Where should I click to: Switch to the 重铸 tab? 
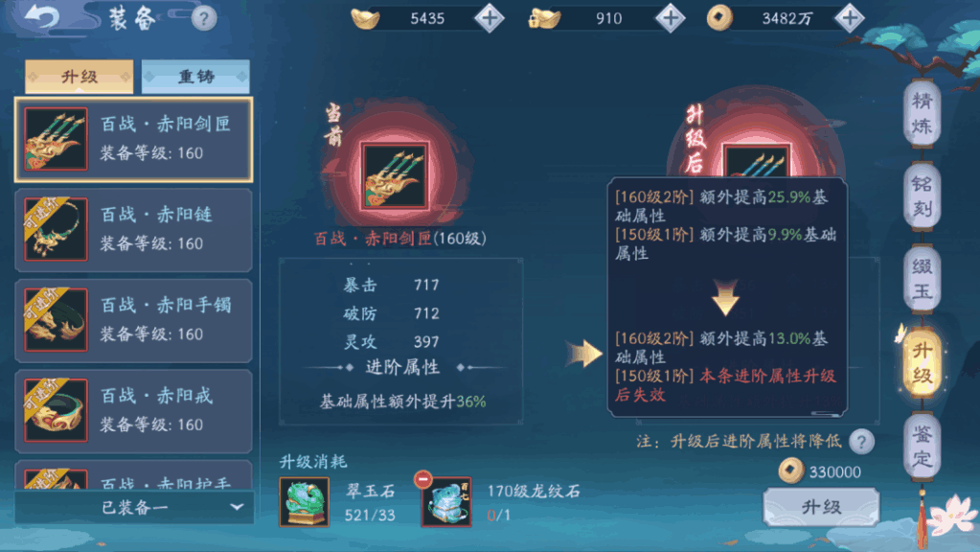point(195,77)
